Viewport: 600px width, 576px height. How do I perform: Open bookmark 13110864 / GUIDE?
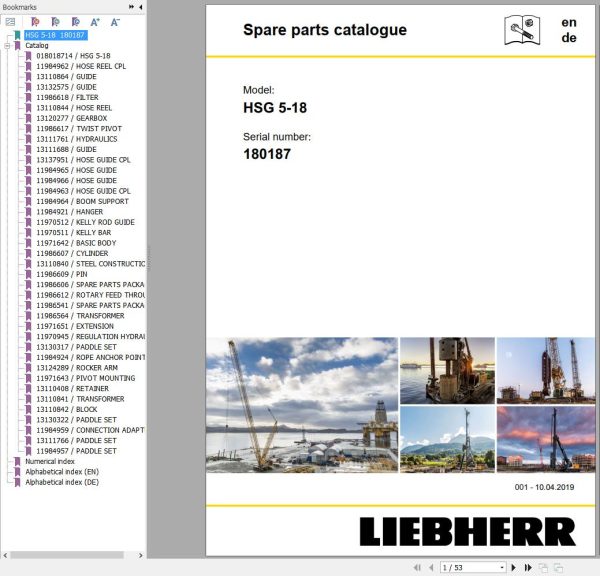tap(66, 77)
